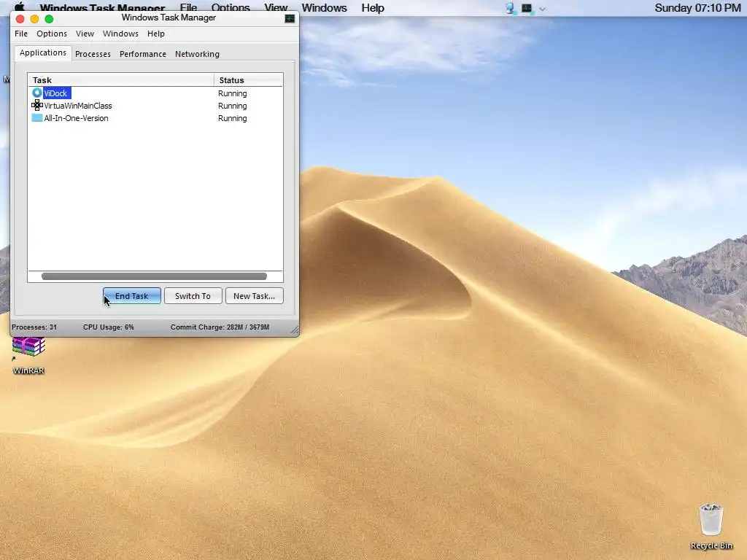
Task: Switch to the Applications tab
Action: [x=43, y=52]
